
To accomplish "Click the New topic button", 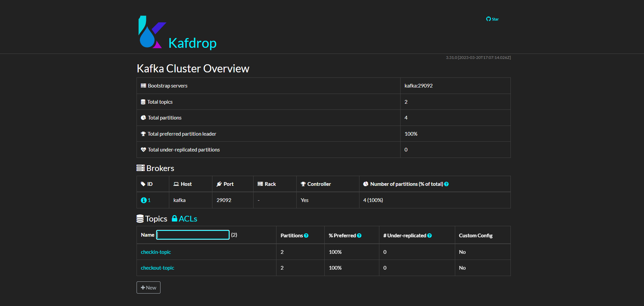I will (148, 287).
